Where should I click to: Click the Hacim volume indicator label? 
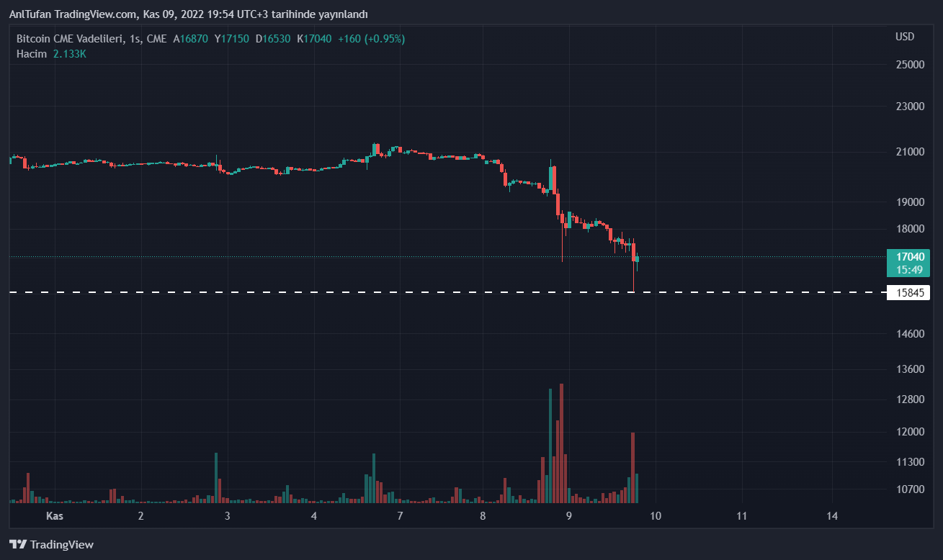[32, 54]
